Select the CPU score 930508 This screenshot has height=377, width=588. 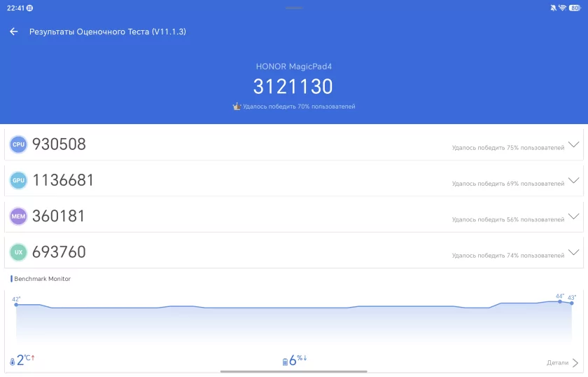pos(59,144)
